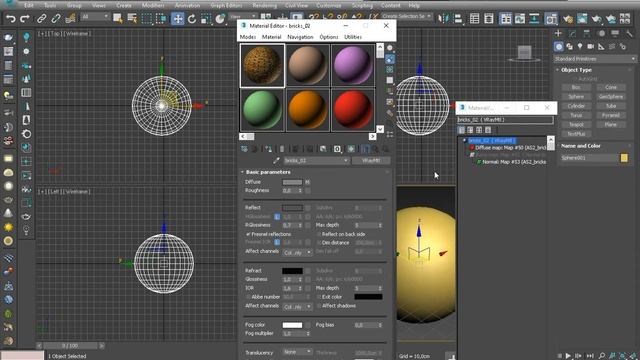Open the selection filter All dropdown
Screen dimensions: 640x360
[95, 17]
